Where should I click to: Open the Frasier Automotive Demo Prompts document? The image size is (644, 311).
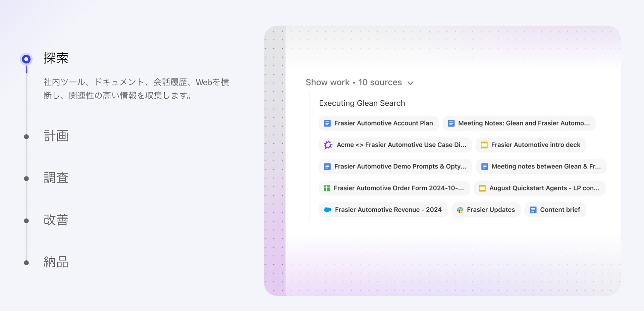pos(395,166)
